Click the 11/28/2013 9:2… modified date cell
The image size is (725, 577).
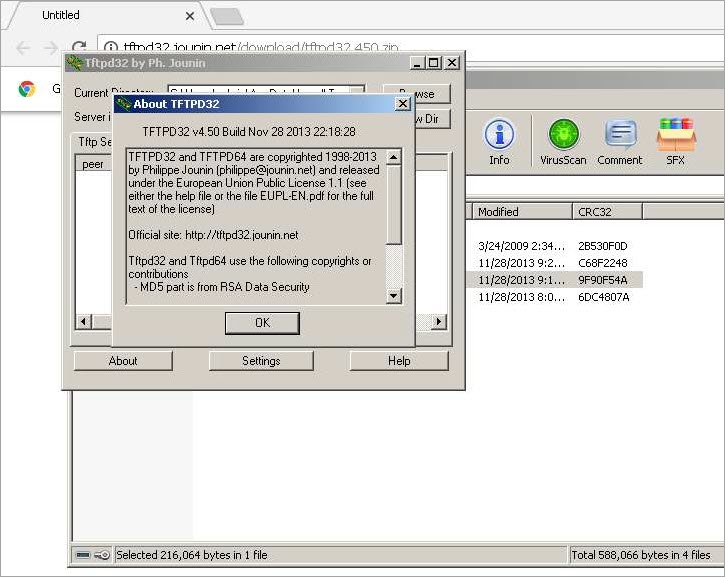(522, 263)
